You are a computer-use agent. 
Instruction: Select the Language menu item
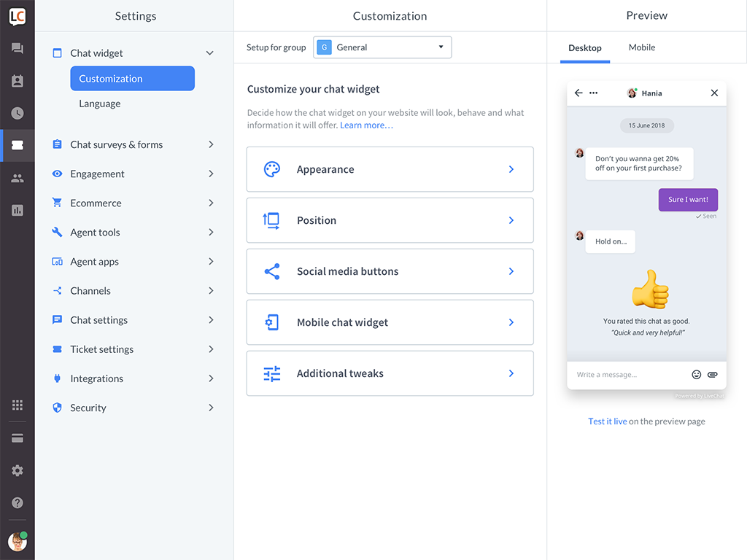[100, 104]
